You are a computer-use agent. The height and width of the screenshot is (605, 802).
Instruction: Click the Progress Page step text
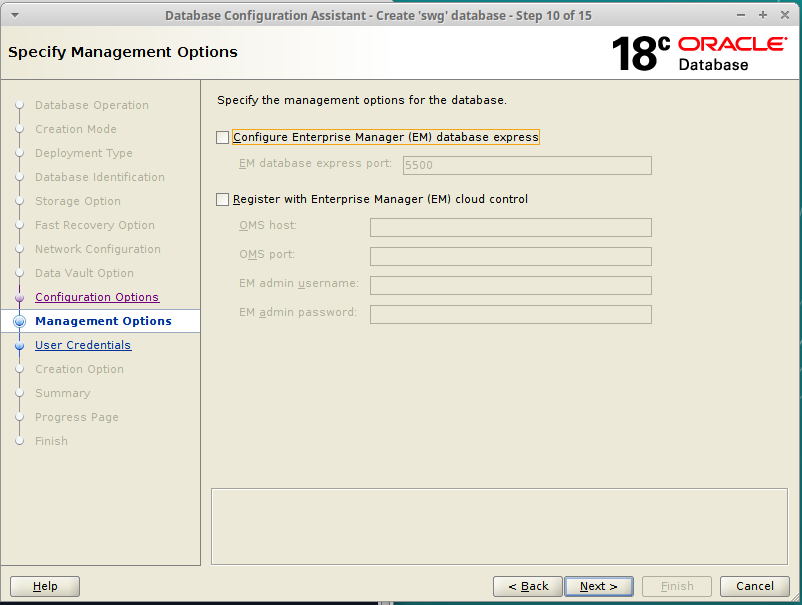77,417
